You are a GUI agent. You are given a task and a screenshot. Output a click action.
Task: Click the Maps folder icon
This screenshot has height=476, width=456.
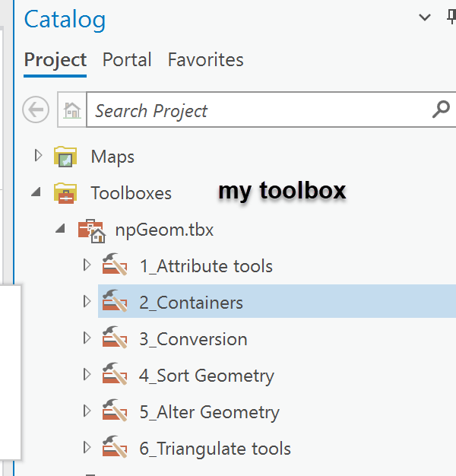[x=66, y=157]
